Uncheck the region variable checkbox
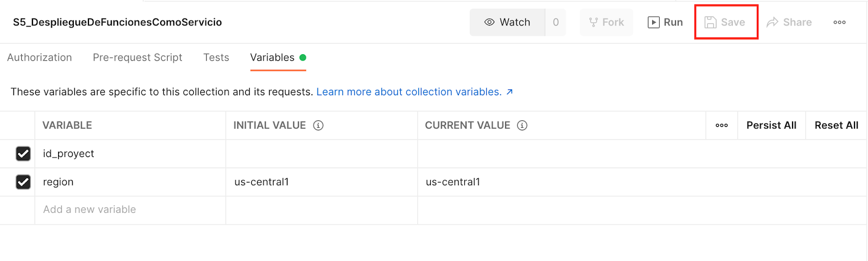 (23, 182)
